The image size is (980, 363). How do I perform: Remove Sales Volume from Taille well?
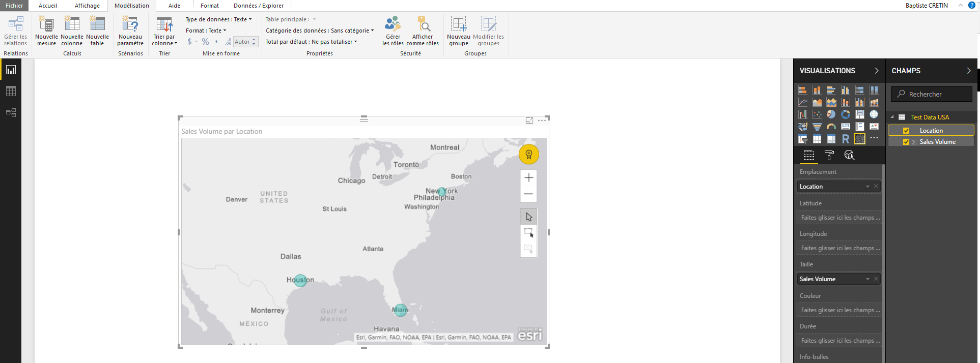tap(876, 279)
